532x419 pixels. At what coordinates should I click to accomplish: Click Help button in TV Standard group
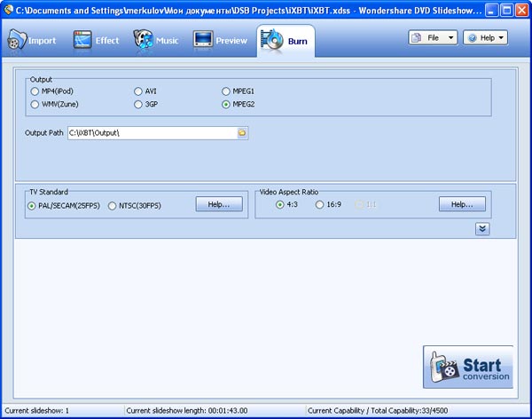click(x=219, y=204)
